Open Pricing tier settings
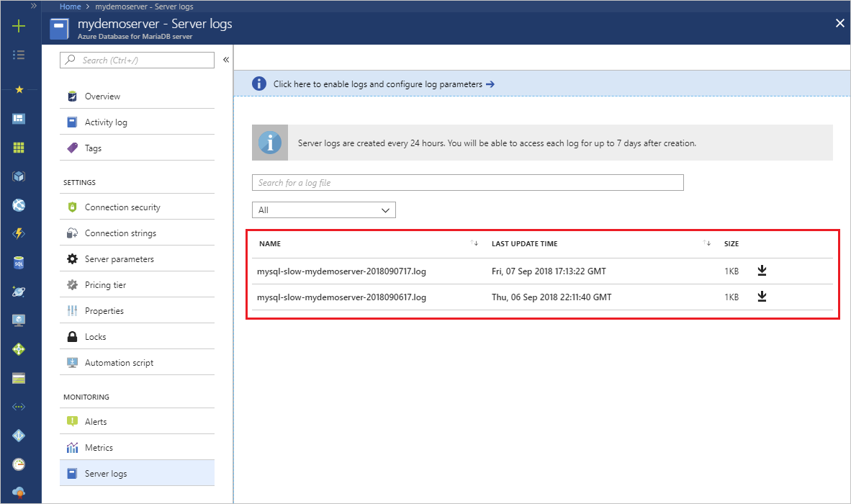The width and height of the screenshot is (851, 504). click(x=137, y=285)
